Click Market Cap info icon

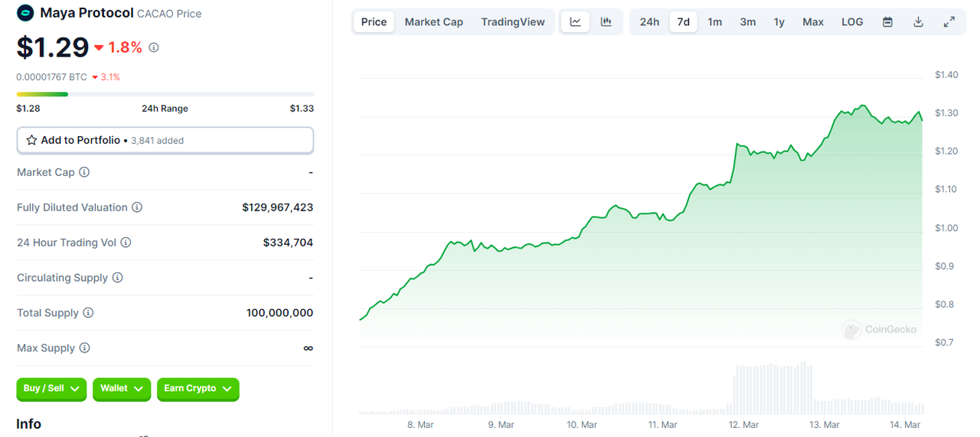[x=84, y=172]
